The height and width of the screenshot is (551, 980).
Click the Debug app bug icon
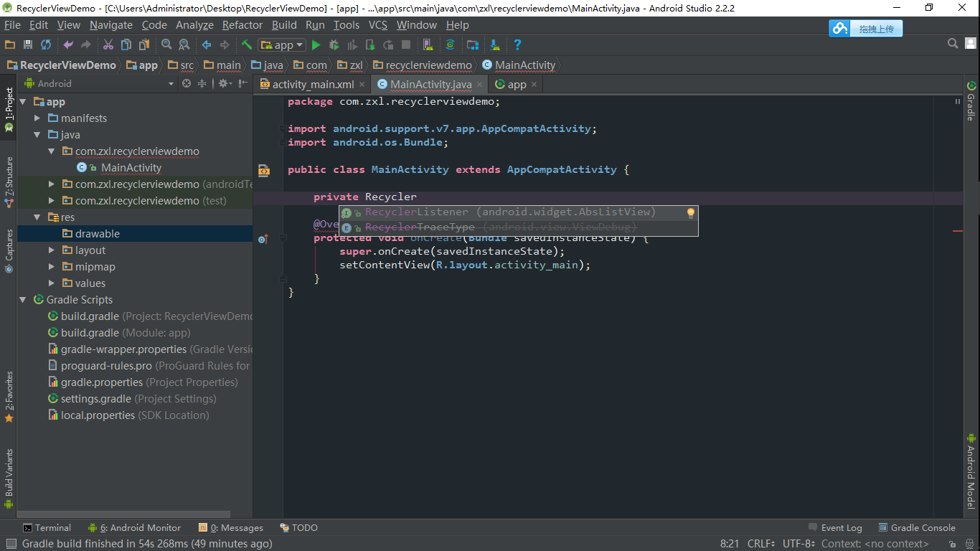point(334,44)
